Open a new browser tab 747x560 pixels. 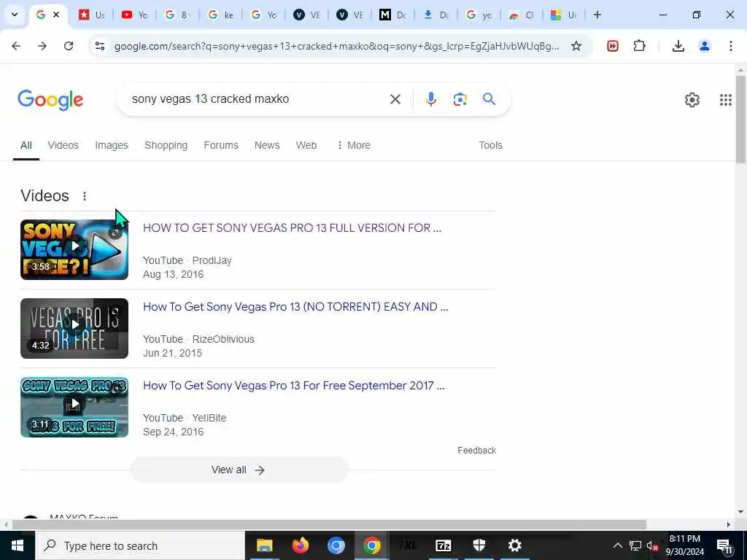coord(597,15)
